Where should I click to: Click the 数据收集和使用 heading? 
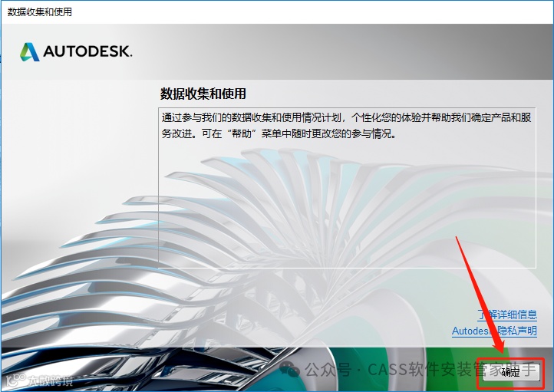(203, 94)
